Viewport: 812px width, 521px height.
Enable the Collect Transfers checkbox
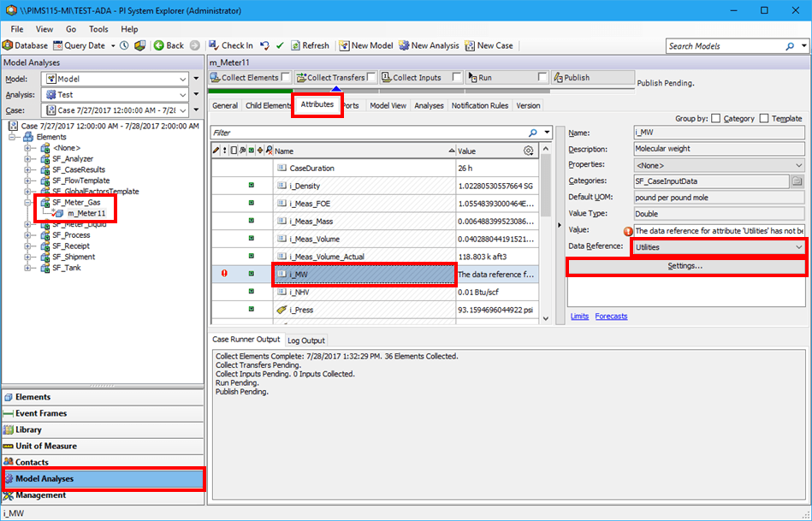click(x=372, y=77)
